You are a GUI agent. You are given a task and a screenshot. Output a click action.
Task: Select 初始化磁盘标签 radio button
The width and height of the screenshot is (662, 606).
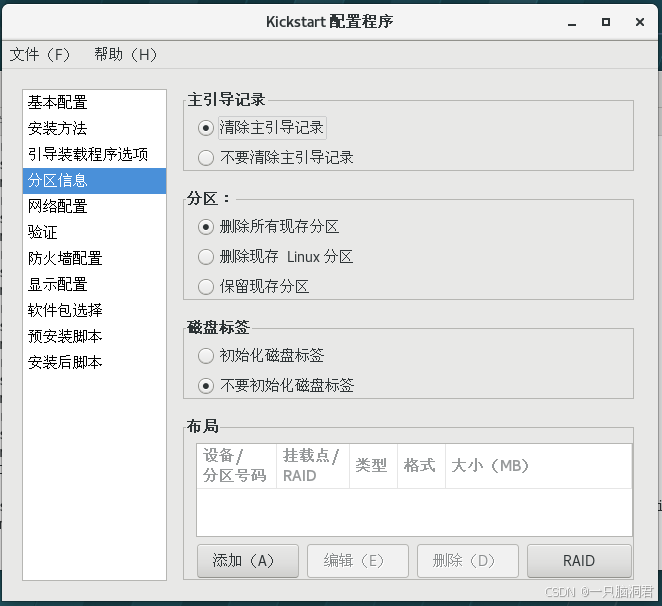click(206, 356)
